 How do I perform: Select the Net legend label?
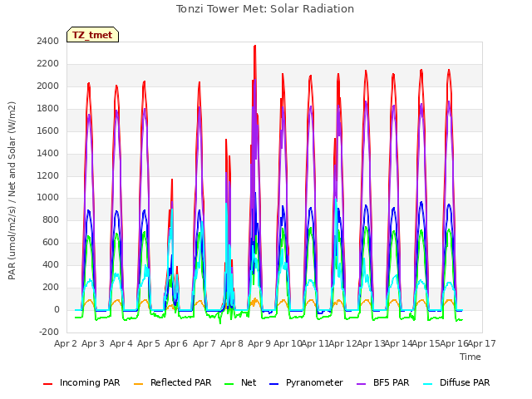pyautogui.click(x=249, y=382)
